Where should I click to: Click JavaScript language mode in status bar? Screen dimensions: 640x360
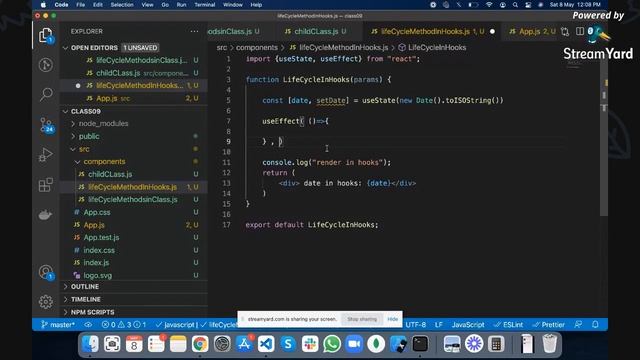pos(468,325)
